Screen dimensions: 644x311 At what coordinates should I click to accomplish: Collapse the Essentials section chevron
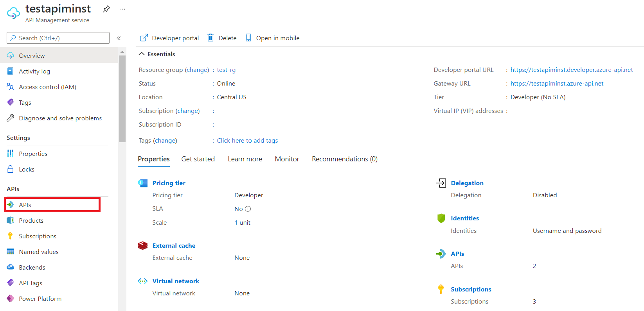(142, 54)
